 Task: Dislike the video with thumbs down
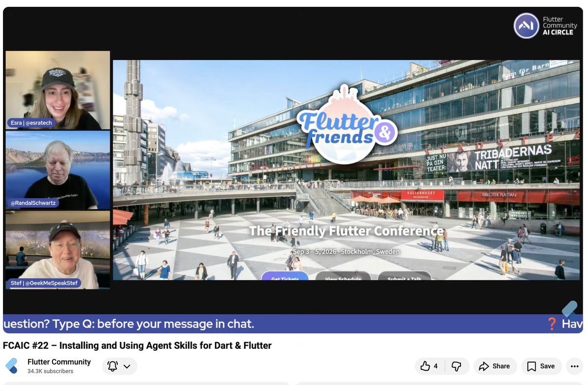click(x=457, y=366)
